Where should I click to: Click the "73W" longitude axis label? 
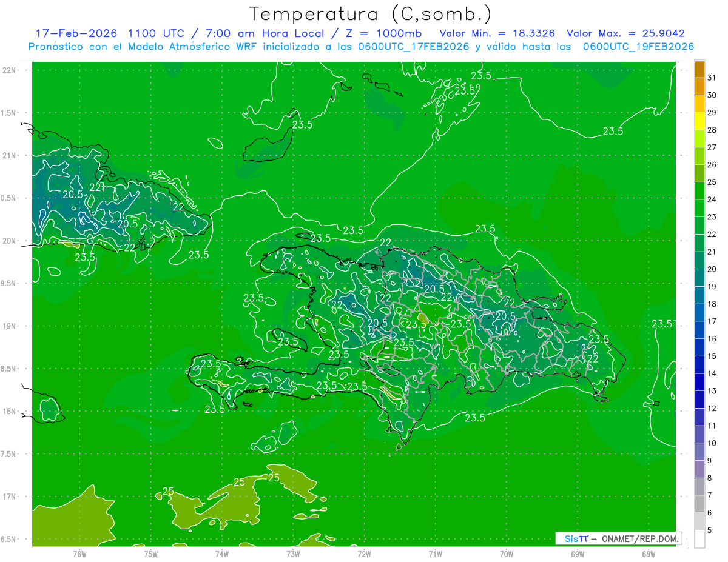[292, 554]
